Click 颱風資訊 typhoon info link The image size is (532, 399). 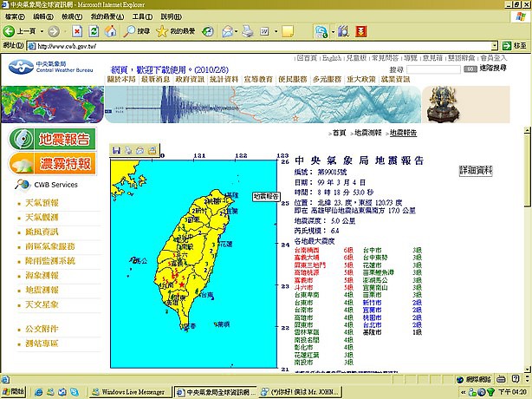click(41, 232)
